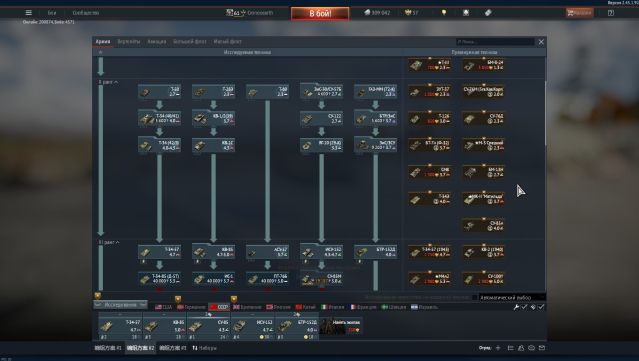Open the Автоматический выбор dropdown
Viewport: 639px width, 361px height.
pos(512,297)
